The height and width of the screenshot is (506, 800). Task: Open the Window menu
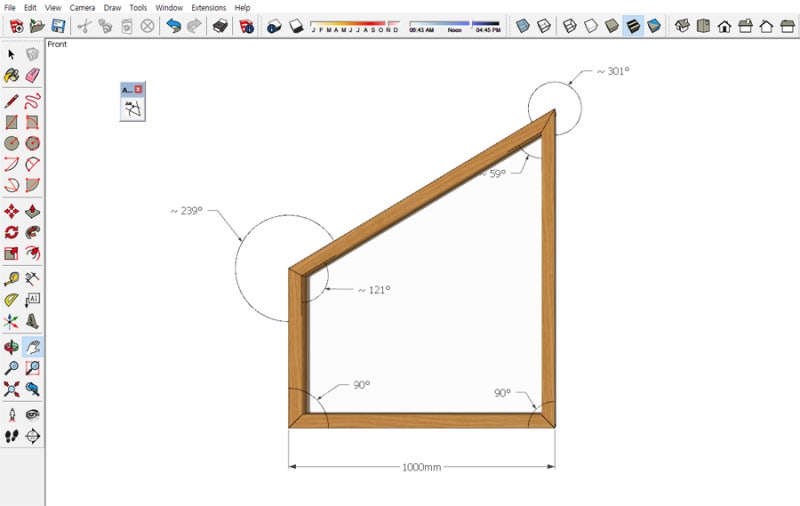point(169,8)
